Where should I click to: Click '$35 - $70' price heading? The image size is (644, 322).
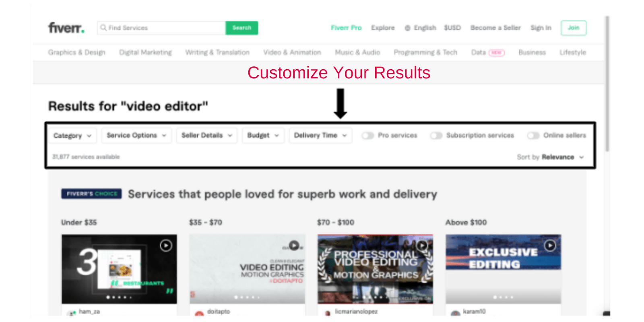[x=206, y=222]
